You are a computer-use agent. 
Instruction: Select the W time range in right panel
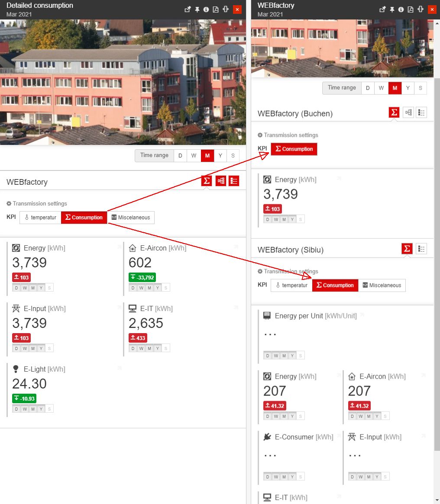(381, 88)
